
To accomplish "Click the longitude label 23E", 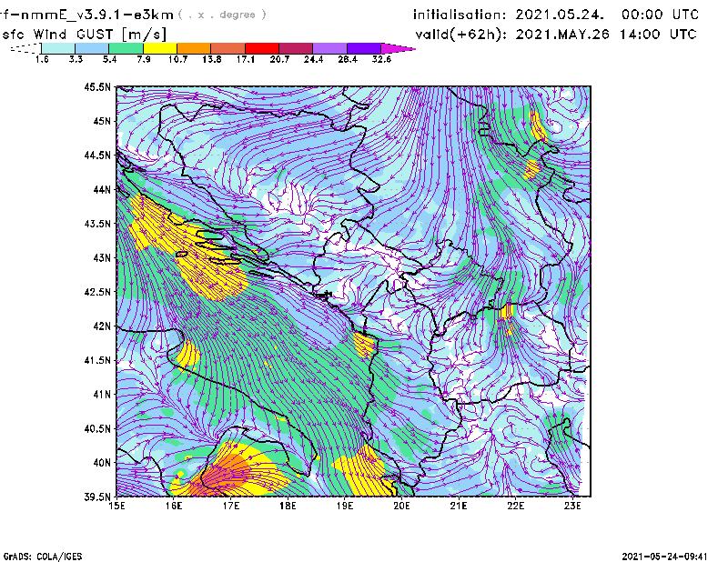I will tap(572, 506).
